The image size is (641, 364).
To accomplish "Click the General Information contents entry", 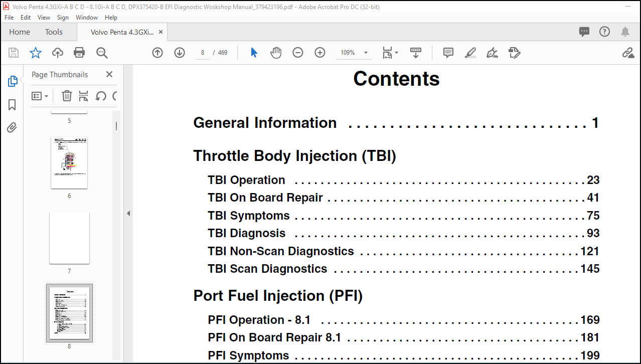I will coord(396,123).
